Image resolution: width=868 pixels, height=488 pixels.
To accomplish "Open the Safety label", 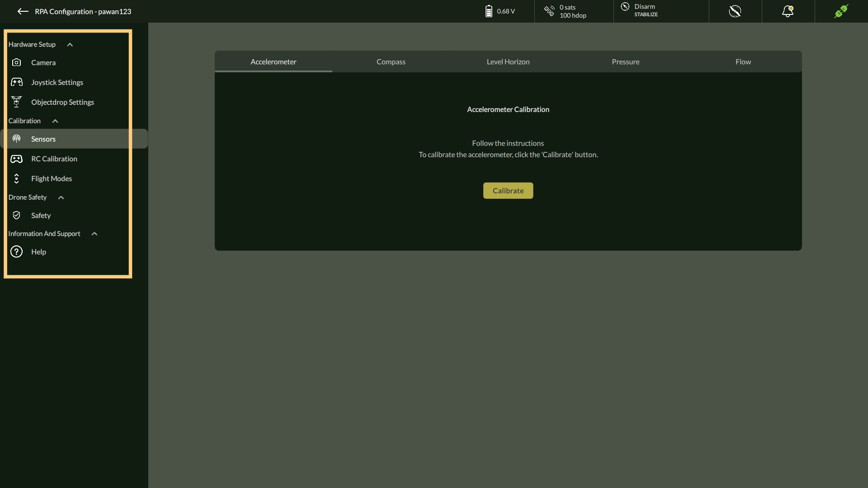I will (x=41, y=216).
